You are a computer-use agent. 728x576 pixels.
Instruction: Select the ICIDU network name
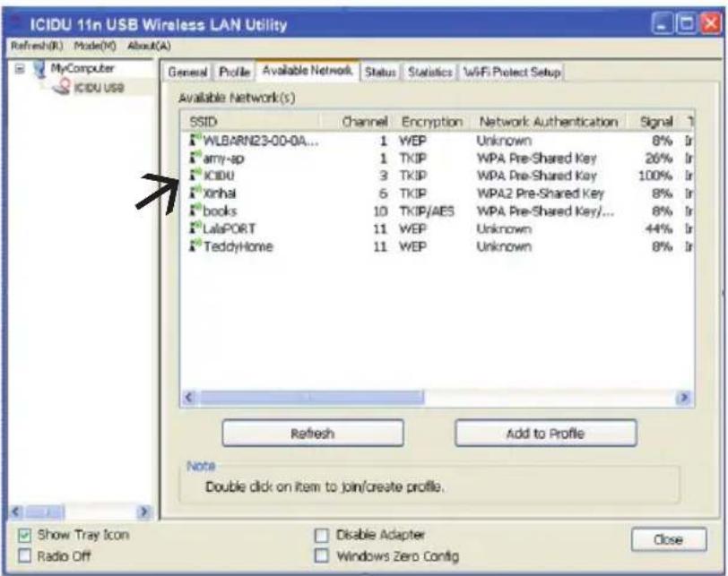[x=219, y=176]
